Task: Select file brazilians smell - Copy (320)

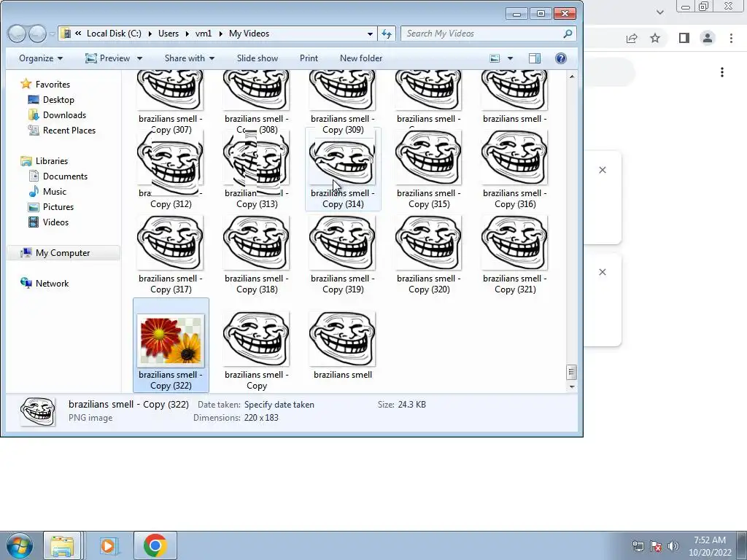Action: pyautogui.click(x=429, y=254)
